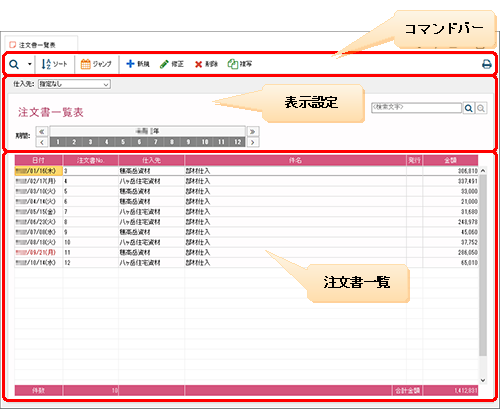The image size is (500, 409).
Task: Switch to the 注文書一覧表 tab
Action: point(37,45)
